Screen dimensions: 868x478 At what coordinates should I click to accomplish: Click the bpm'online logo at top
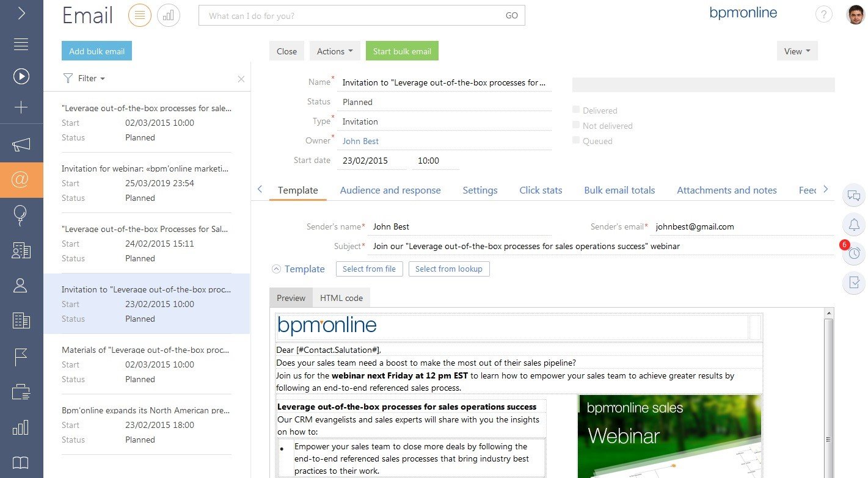743,13
